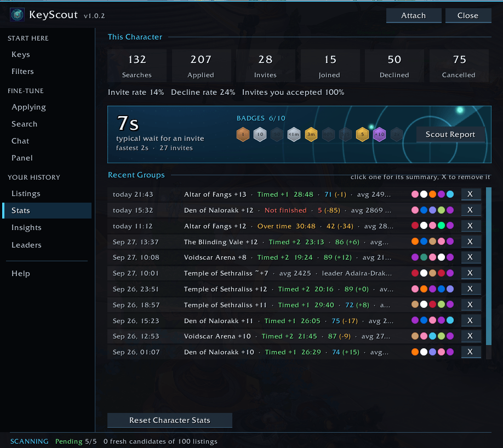Open the Leaders page
503x448 pixels.
pos(47,245)
